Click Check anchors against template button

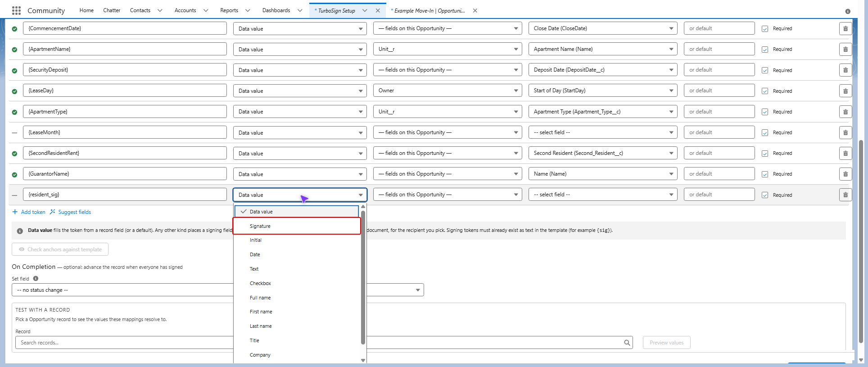[60, 249]
